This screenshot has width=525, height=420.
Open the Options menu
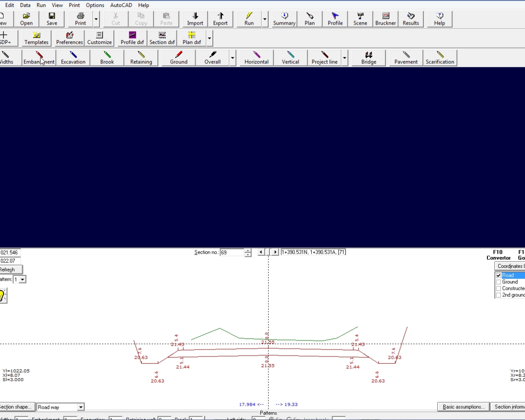click(x=95, y=5)
